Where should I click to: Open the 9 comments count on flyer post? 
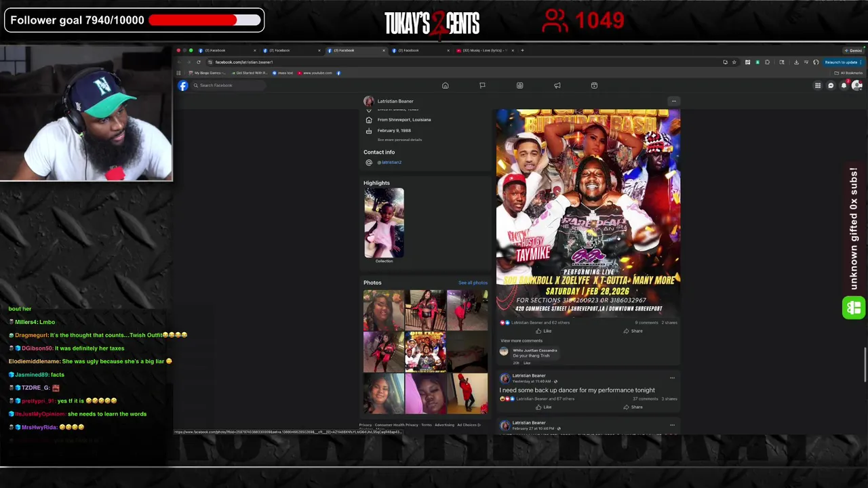647,323
